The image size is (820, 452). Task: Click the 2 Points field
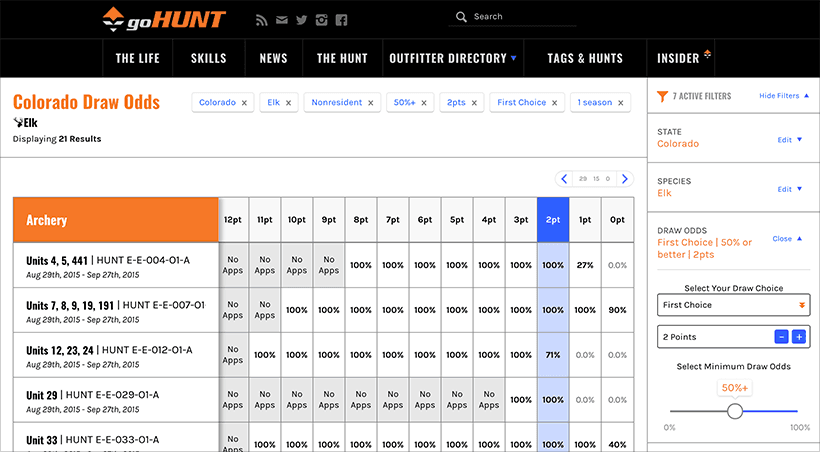tap(734, 337)
